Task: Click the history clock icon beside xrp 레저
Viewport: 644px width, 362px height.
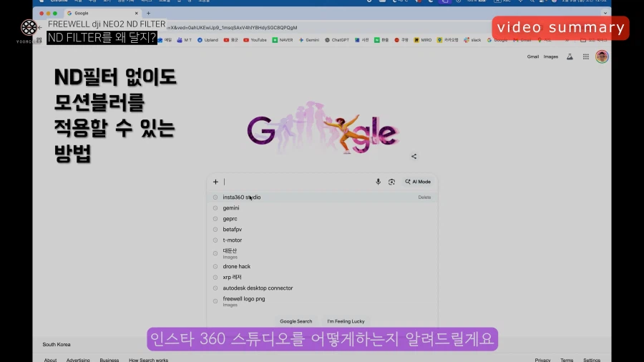Action: click(x=215, y=278)
